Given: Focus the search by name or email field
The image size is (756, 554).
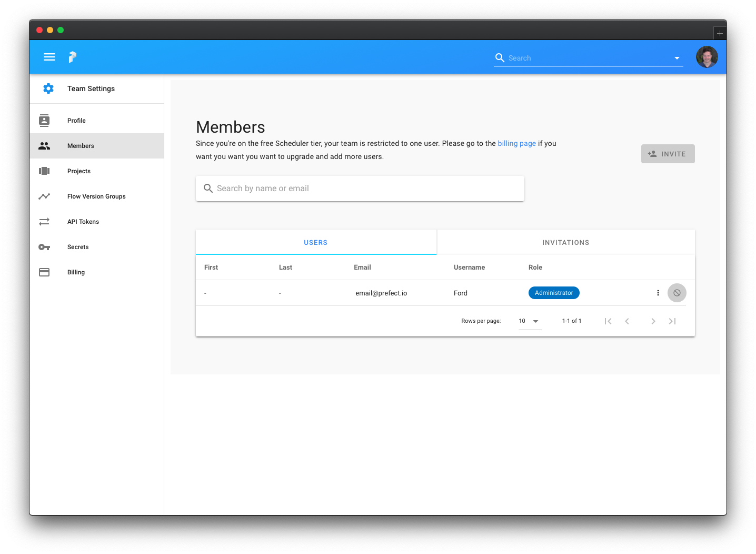Looking at the screenshot, I should click(x=360, y=189).
